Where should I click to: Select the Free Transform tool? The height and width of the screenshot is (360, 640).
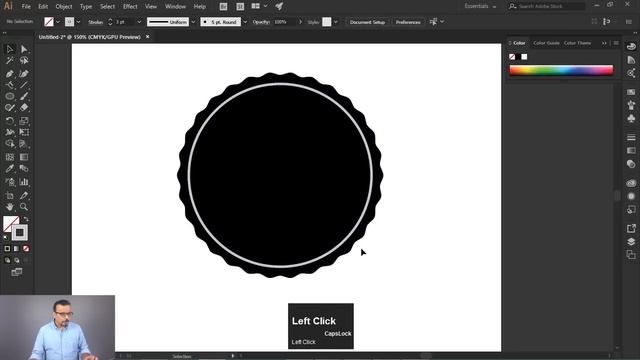coord(24,132)
